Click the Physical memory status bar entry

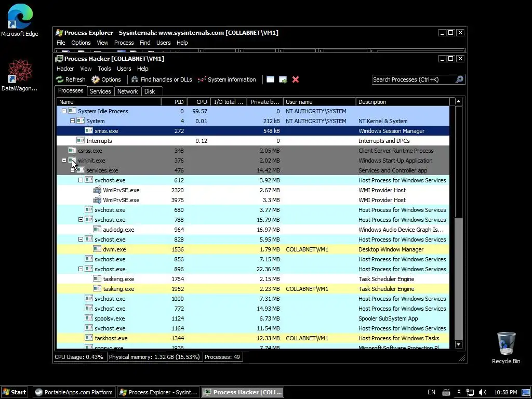pos(154,357)
